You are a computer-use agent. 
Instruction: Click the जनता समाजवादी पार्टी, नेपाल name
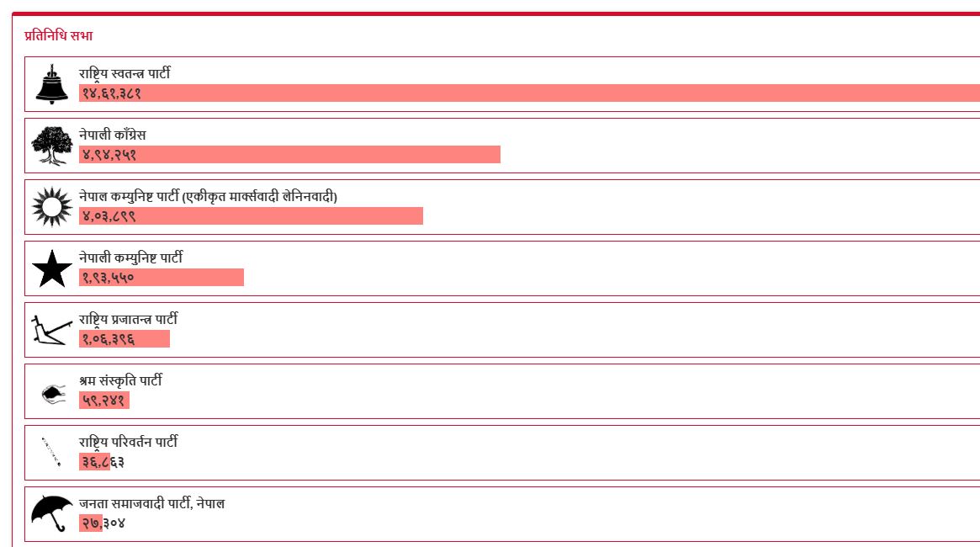tap(151, 504)
